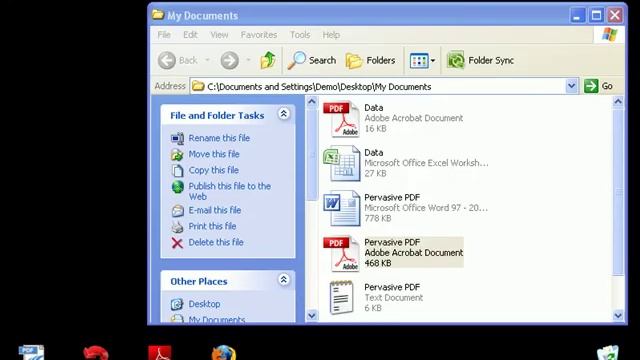Open the Search pane
This screenshot has height=360, width=640.
coord(312,60)
